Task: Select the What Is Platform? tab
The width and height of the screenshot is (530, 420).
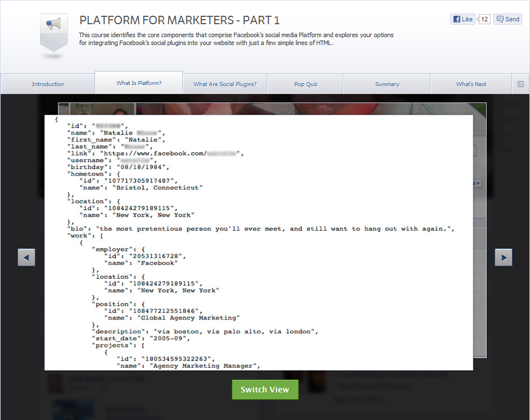Action: point(139,83)
